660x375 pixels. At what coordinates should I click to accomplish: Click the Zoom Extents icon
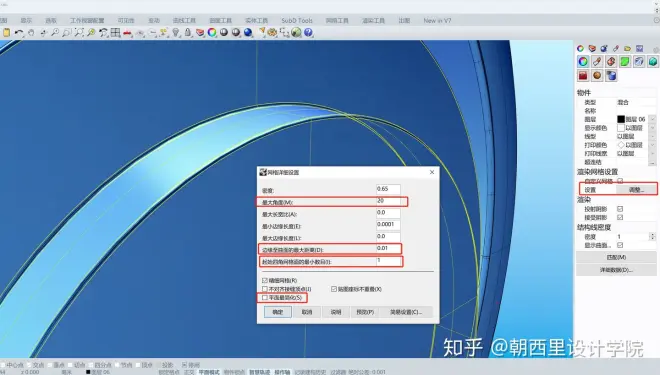(79, 33)
